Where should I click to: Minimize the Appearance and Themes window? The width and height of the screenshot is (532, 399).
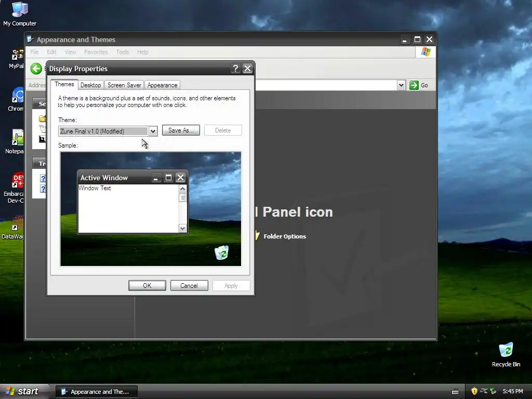(404, 39)
